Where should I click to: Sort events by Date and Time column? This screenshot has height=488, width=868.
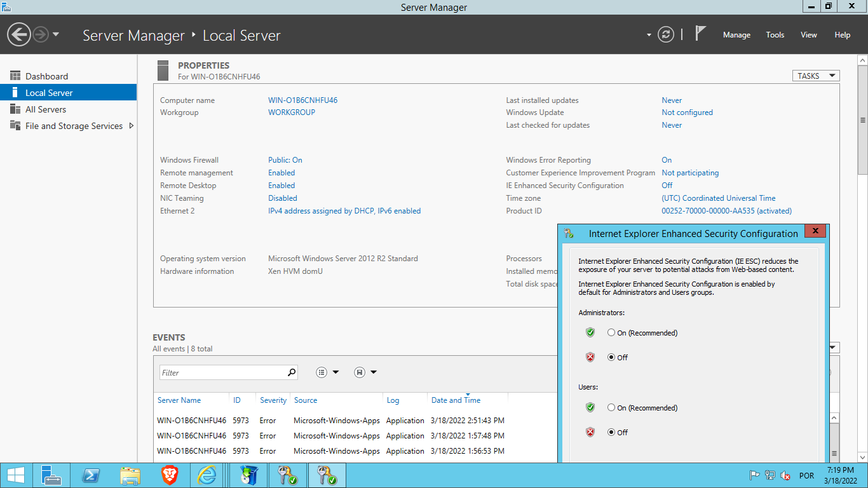(x=456, y=400)
